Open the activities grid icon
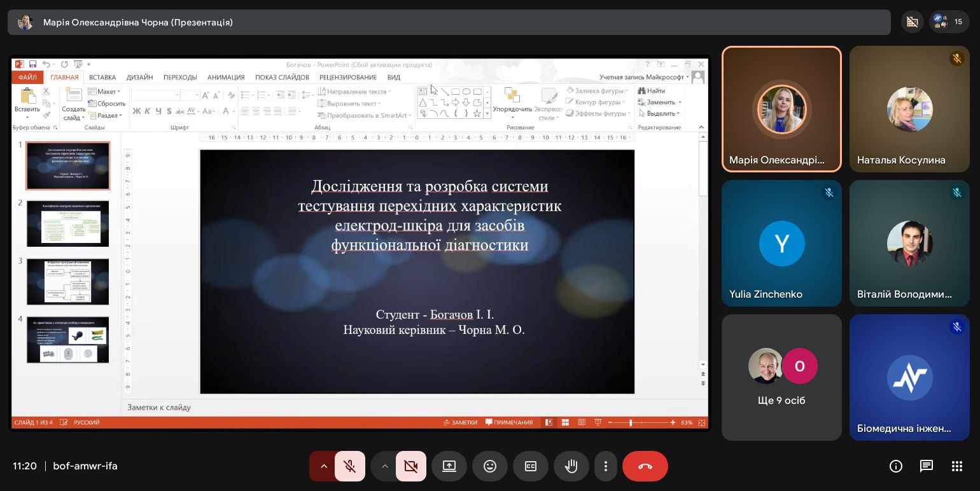The image size is (980, 491). (957, 466)
